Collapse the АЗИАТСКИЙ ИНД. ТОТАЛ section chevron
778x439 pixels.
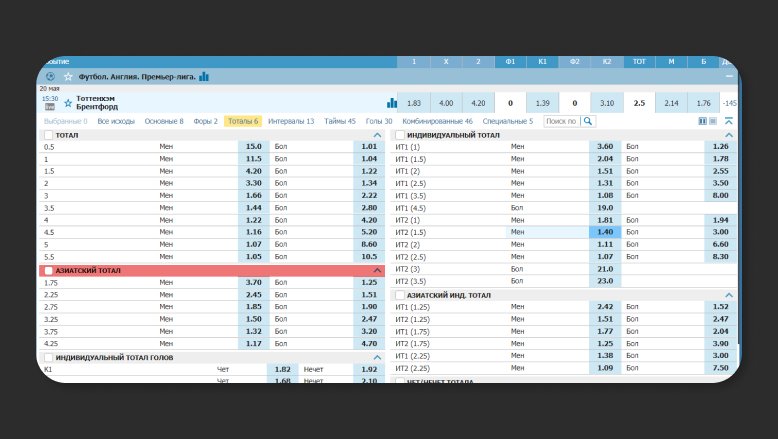[x=728, y=295]
